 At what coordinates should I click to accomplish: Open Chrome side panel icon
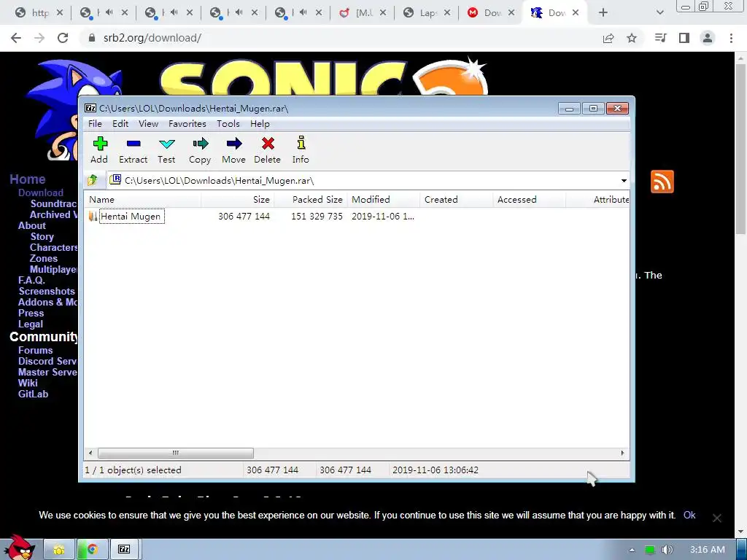point(684,38)
